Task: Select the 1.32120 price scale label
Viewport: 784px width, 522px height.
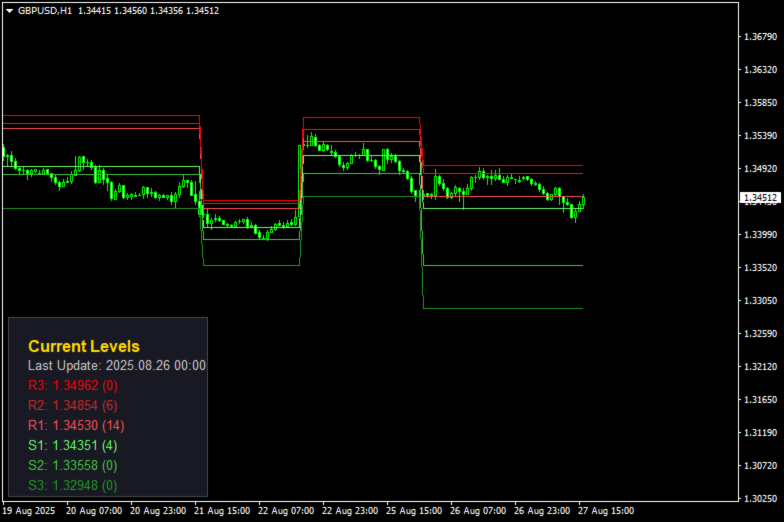Action: point(760,366)
